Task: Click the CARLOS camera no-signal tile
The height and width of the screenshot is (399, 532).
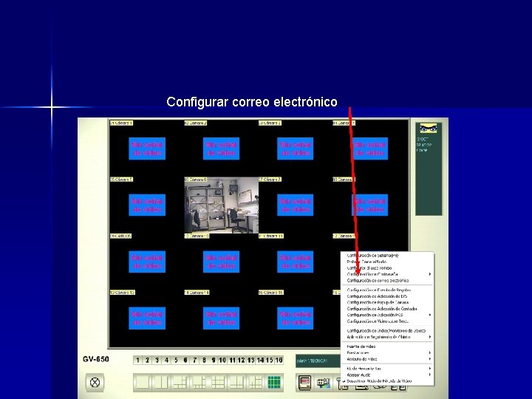Action: click(x=147, y=262)
